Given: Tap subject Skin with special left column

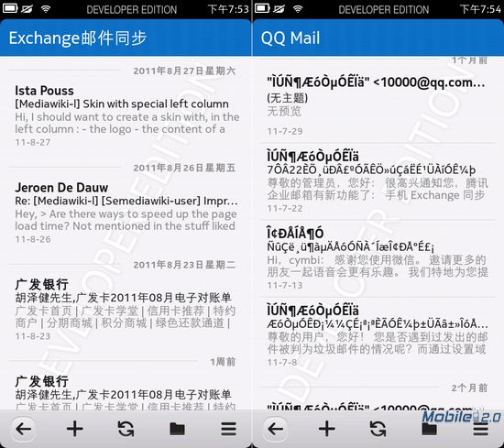Looking at the screenshot, I should (x=156, y=104).
